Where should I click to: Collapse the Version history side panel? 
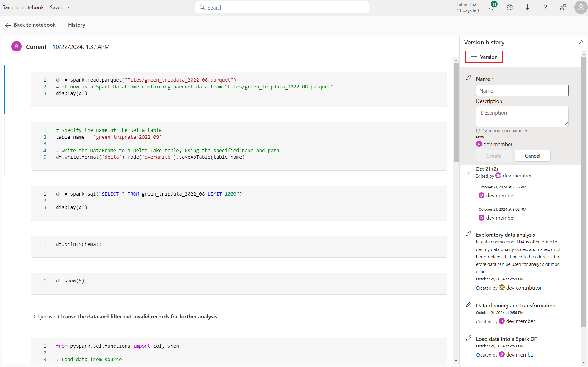pos(581,42)
